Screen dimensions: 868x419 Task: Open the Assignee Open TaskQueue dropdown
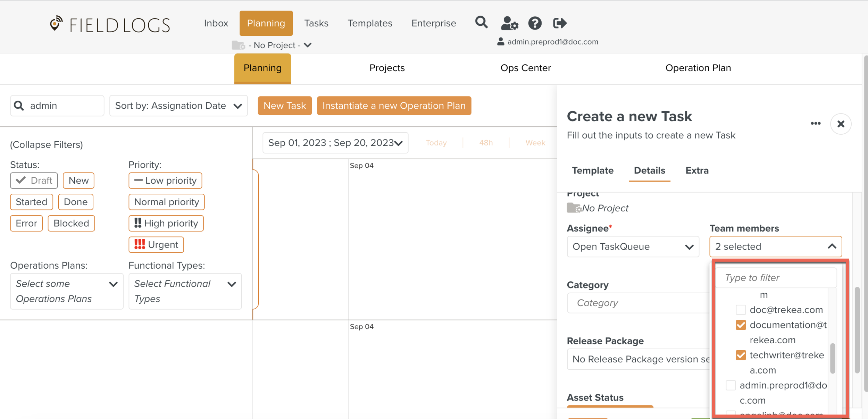click(x=633, y=247)
